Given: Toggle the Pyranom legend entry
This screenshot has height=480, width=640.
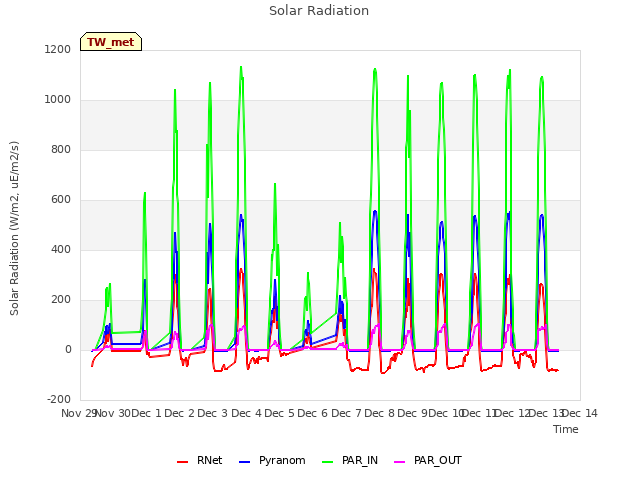Looking at the screenshot, I should coord(272,460).
